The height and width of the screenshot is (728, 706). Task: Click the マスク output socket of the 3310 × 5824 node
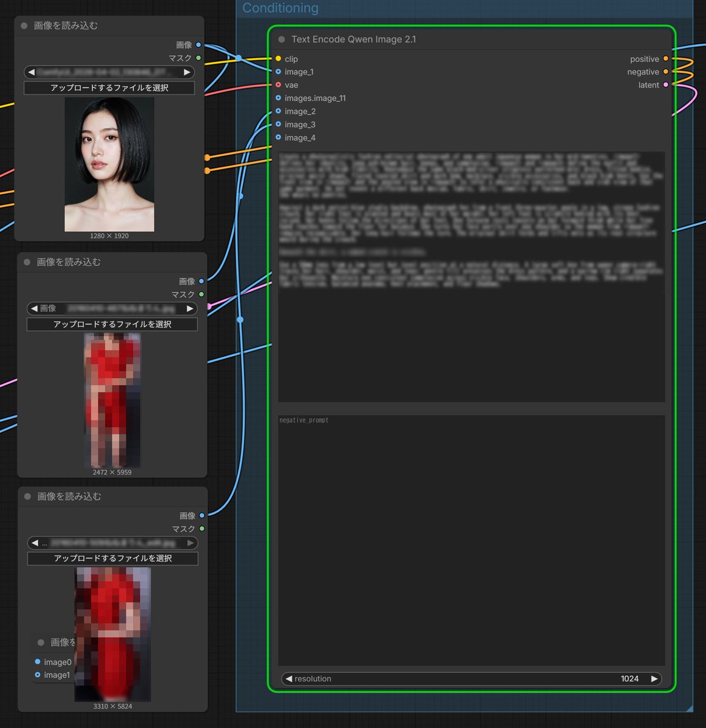pyautogui.click(x=202, y=528)
